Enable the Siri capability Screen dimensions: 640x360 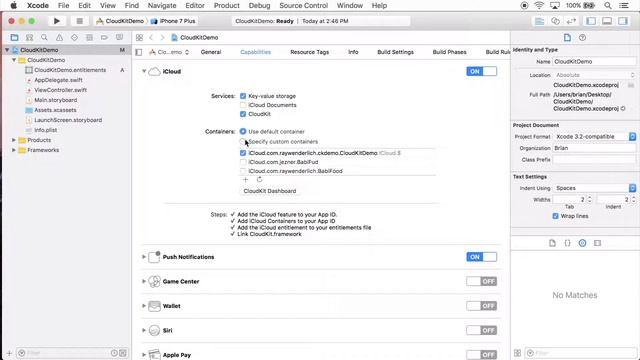coord(482,330)
